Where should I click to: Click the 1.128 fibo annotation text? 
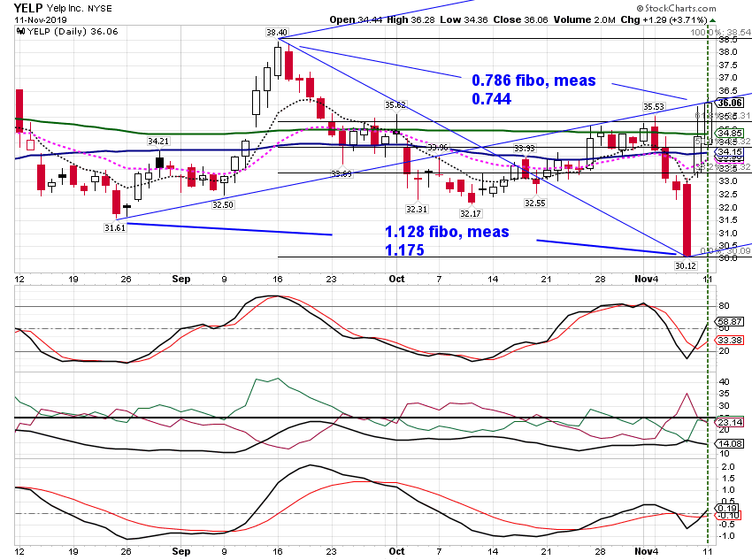pyautogui.click(x=447, y=241)
